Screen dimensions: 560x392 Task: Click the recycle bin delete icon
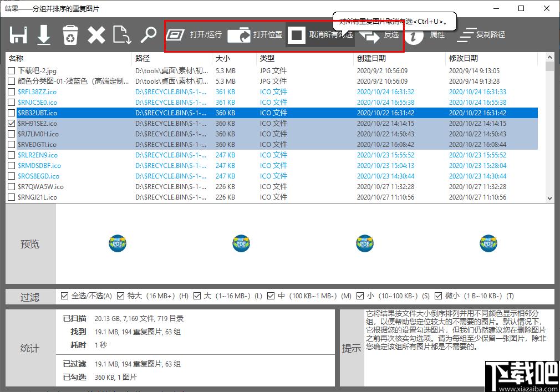70,35
